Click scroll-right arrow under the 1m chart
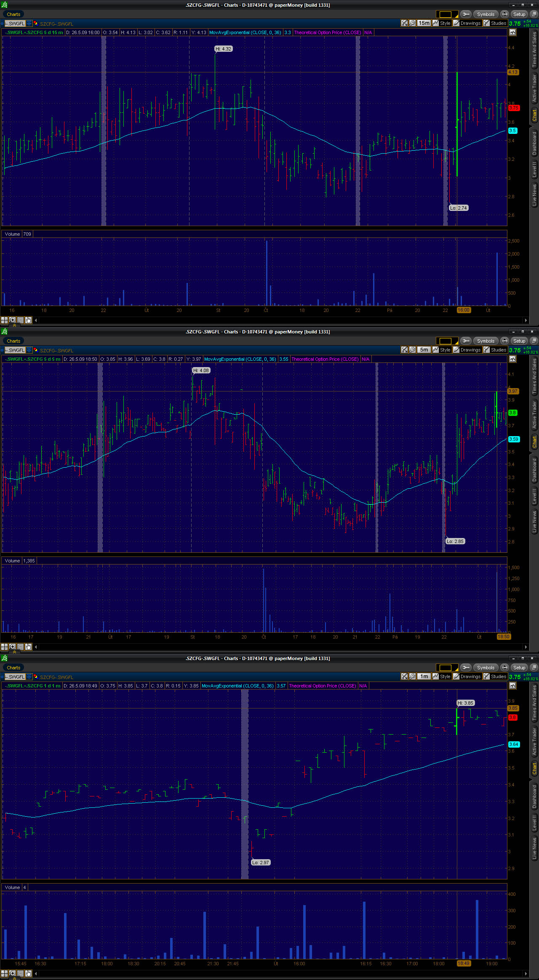This screenshot has height=980, width=539. tap(526, 973)
